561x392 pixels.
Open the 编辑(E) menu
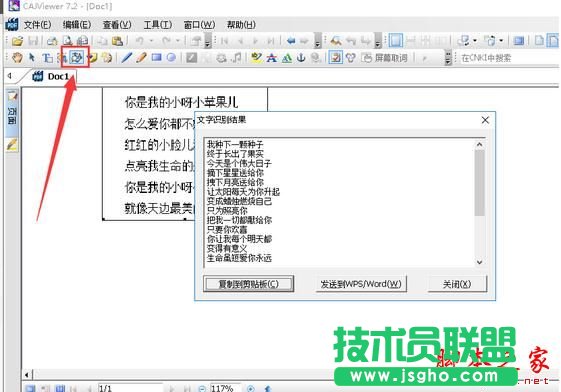[77, 25]
